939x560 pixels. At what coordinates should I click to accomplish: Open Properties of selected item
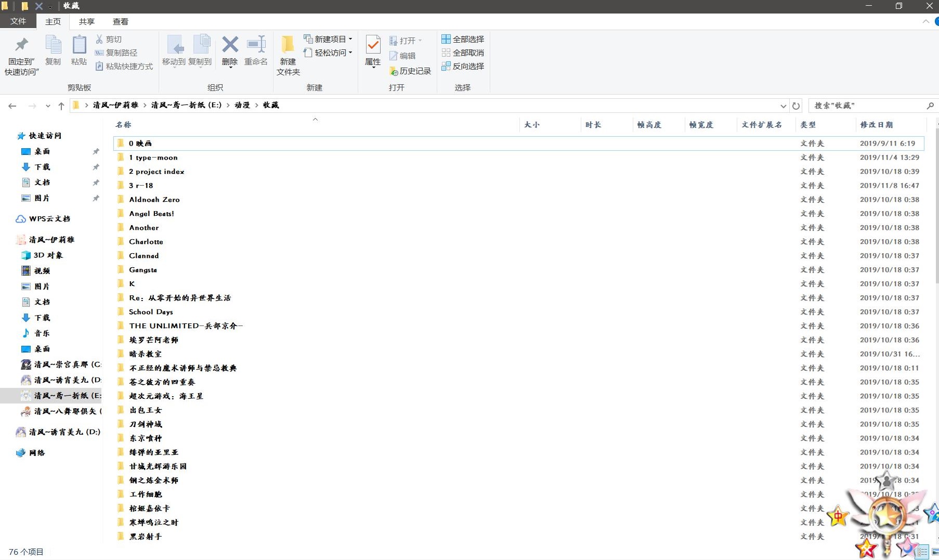click(373, 50)
